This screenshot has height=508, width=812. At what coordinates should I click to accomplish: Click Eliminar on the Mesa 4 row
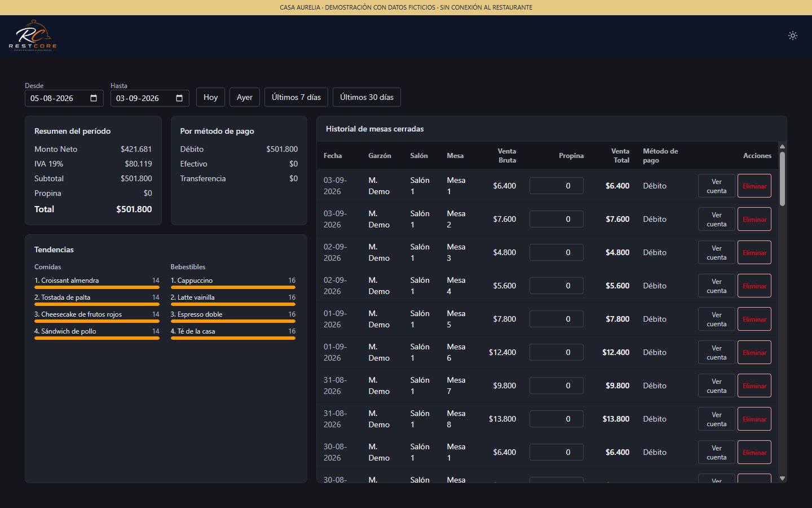[754, 286]
